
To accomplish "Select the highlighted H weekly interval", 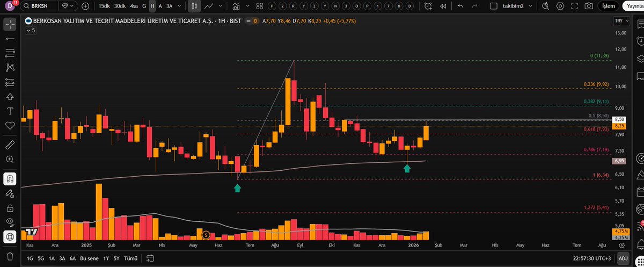I will 152,6.
